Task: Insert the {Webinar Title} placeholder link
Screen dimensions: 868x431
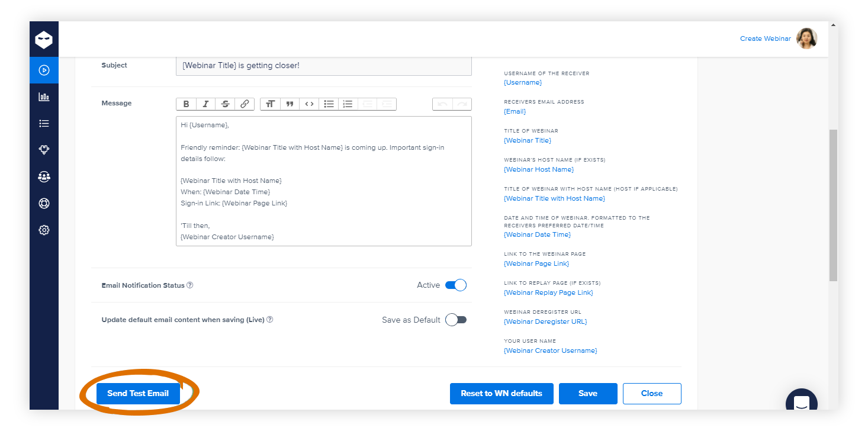Action: 528,140
